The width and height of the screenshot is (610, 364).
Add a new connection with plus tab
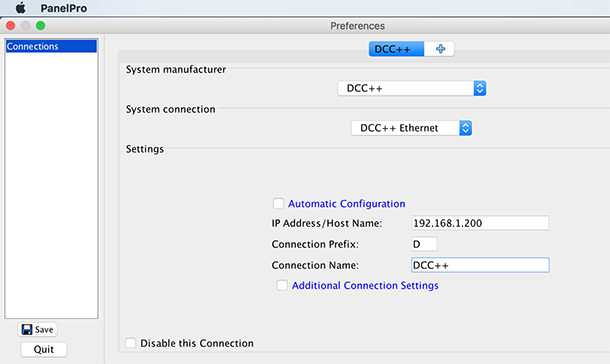440,49
